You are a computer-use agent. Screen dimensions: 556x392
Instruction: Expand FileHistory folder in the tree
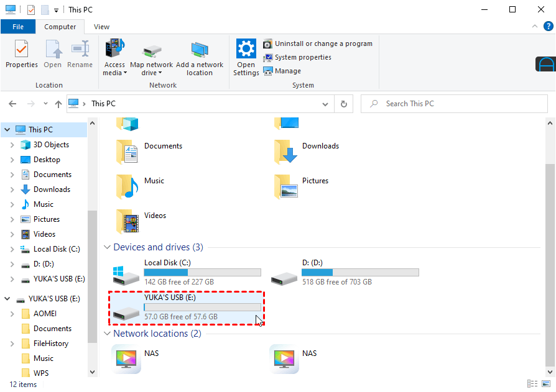click(12, 344)
